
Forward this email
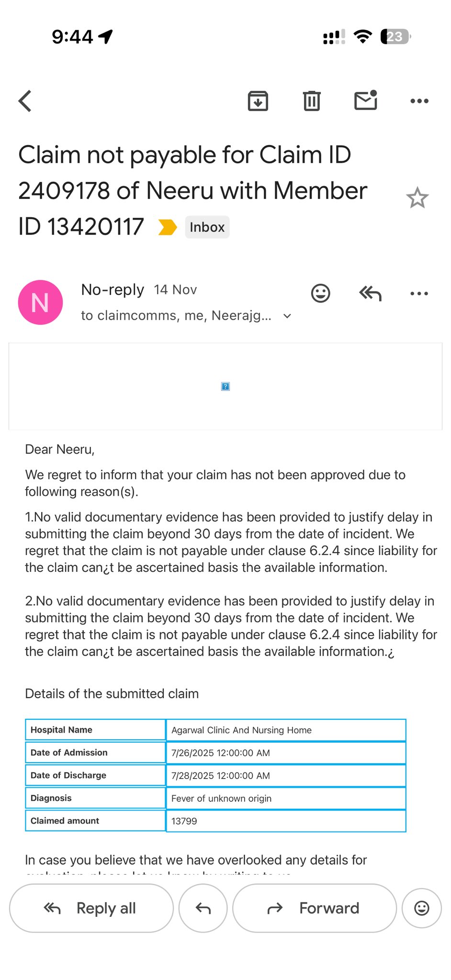[x=315, y=908]
